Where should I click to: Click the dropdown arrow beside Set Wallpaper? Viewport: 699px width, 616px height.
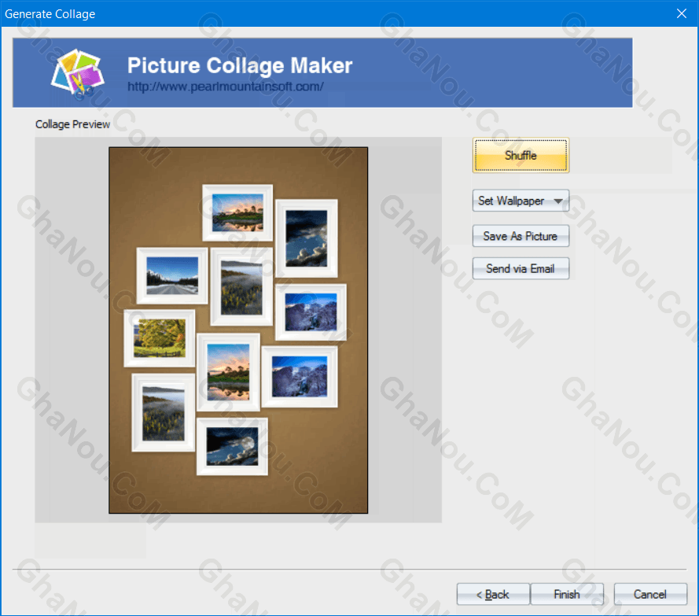click(557, 201)
